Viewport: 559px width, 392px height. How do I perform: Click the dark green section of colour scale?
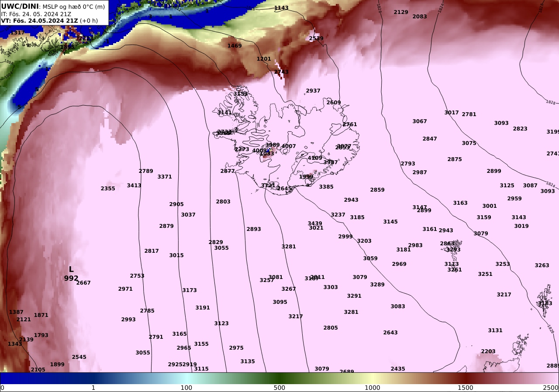[x=279, y=378]
